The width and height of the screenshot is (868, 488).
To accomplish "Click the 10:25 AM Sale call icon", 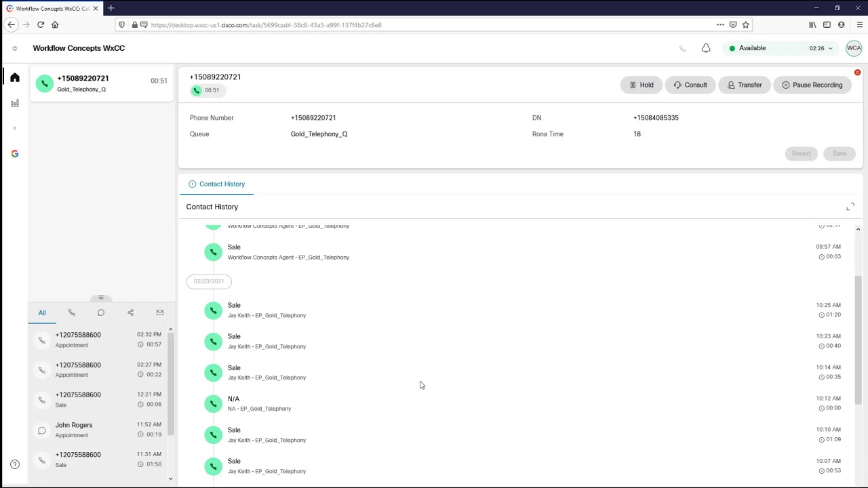I will [213, 310].
